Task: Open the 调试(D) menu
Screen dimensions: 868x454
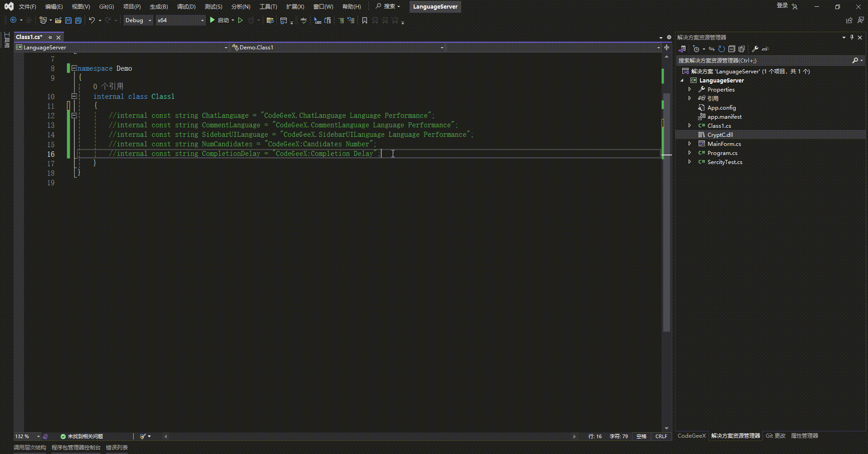Action: coord(186,6)
